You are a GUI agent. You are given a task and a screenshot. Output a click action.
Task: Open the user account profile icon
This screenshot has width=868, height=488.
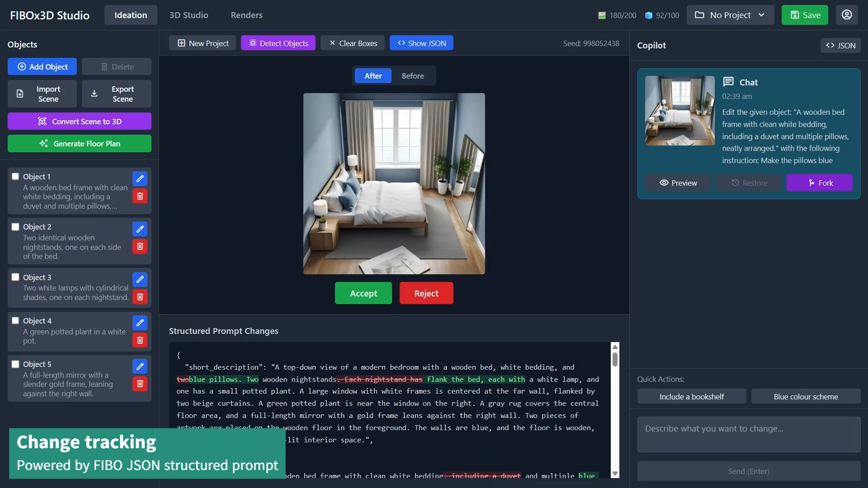(847, 15)
